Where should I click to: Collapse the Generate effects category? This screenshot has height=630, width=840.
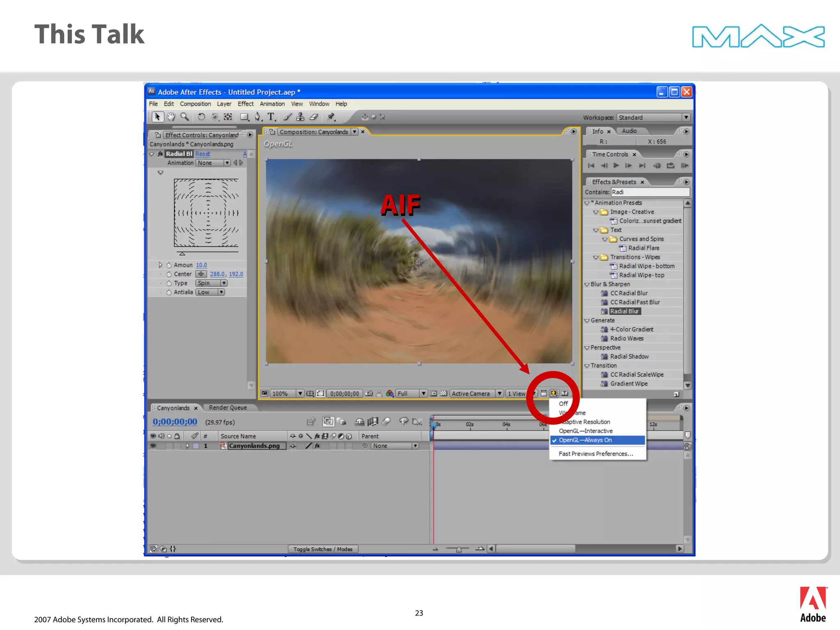(x=587, y=321)
